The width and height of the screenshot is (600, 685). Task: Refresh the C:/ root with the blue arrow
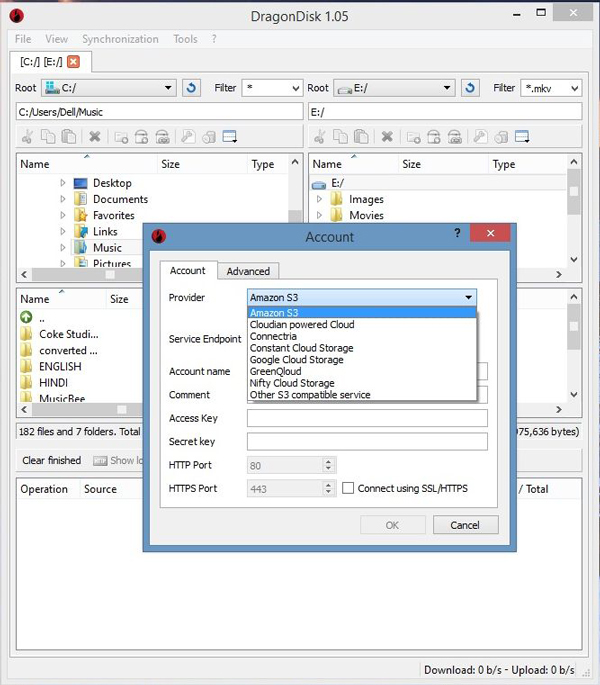point(191,88)
